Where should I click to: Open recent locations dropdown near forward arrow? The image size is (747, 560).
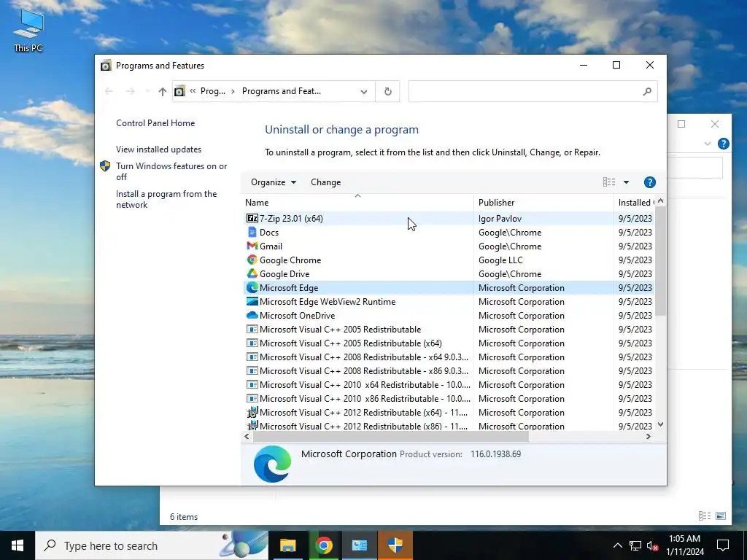point(147,91)
